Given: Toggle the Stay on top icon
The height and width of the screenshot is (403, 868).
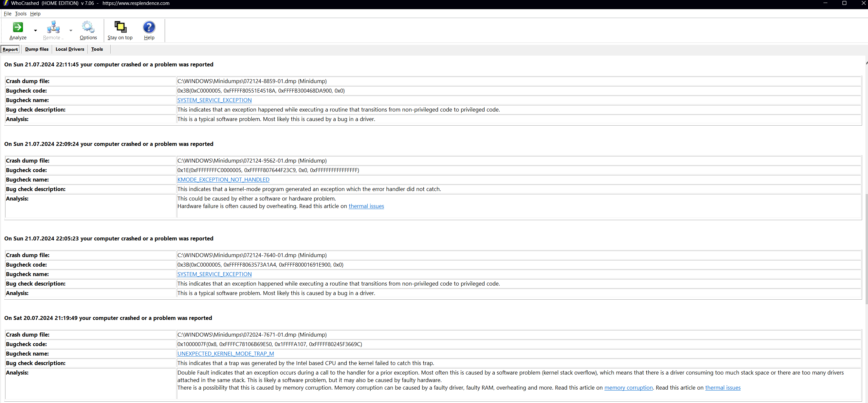Looking at the screenshot, I should pyautogui.click(x=120, y=27).
